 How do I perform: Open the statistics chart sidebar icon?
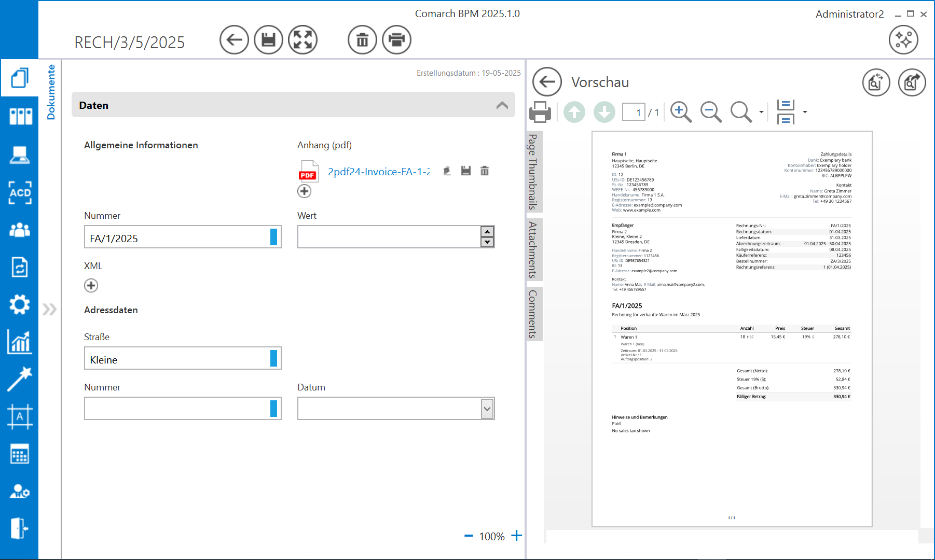pyautogui.click(x=20, y=342)
